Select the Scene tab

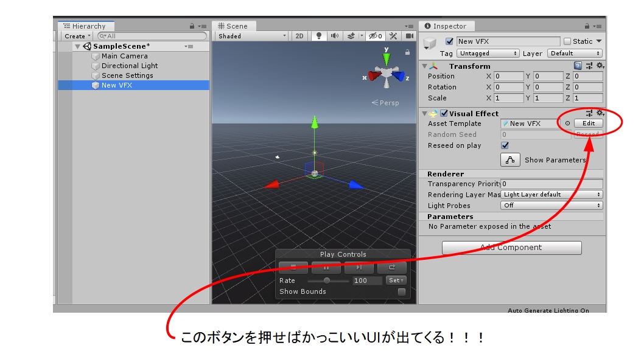[x=234, y=26]
